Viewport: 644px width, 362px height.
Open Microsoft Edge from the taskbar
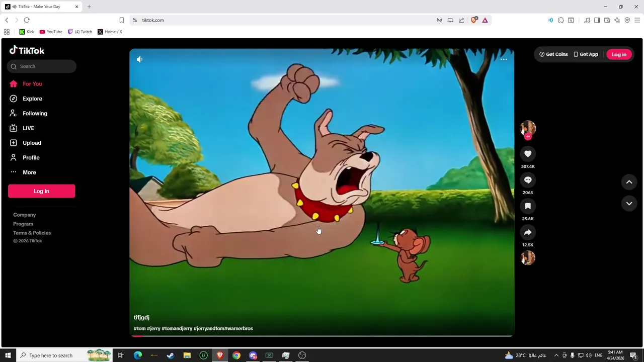pyautogui.click(x=137, y=355)
